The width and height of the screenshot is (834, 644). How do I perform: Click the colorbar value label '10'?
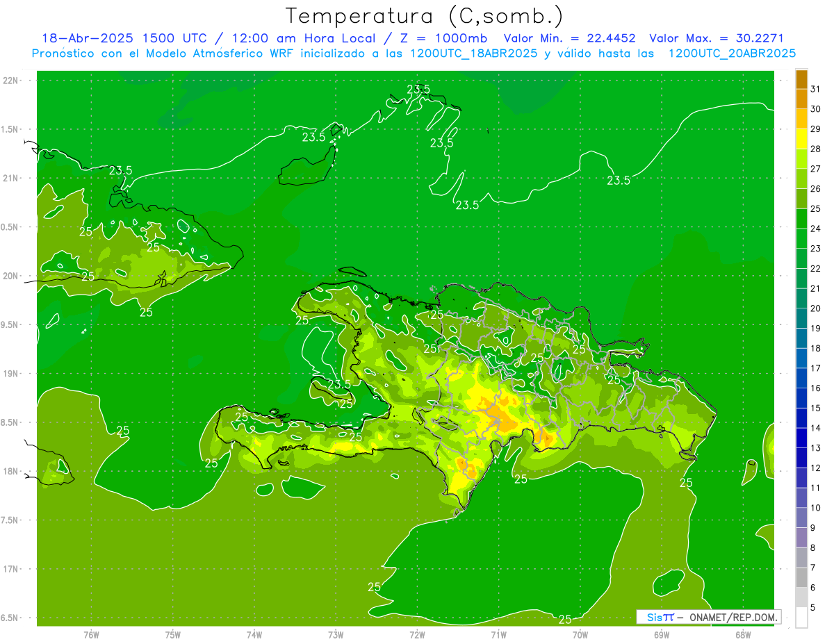(815, 508)
